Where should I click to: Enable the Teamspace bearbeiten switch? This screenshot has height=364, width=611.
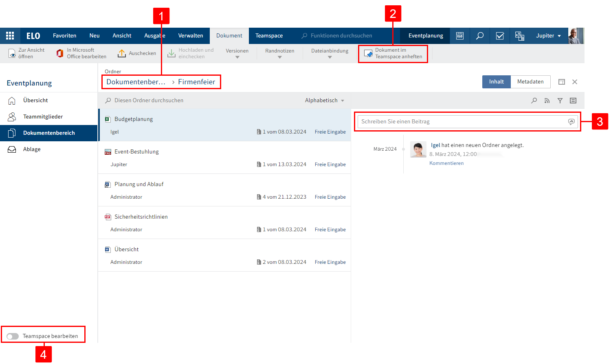tap(13, 336)
